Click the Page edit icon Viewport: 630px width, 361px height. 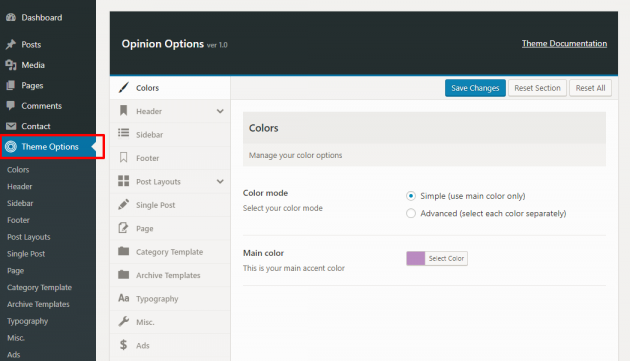coord(123,228)
